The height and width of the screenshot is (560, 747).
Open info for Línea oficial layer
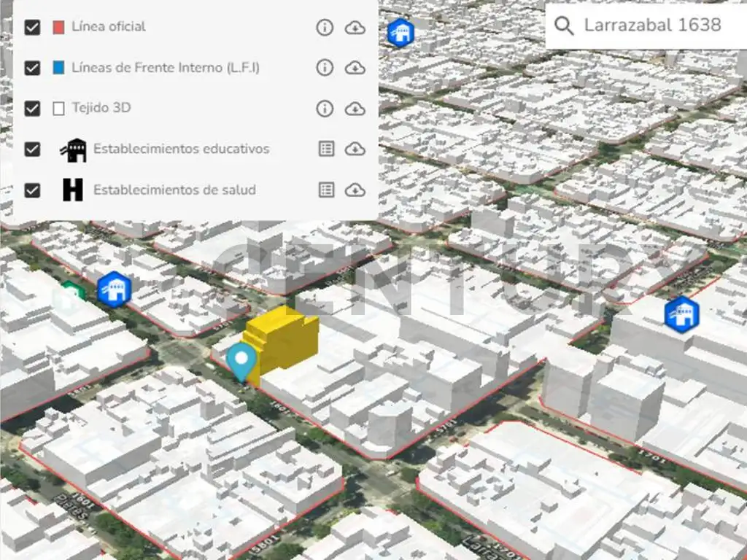click(325, 28)
